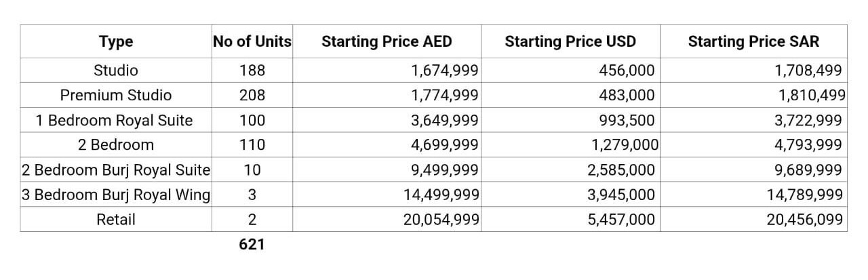Select the 3 Bedroom Burj Royal Wing cell
This screenshot has height=280, width=868.
(116, 195)
